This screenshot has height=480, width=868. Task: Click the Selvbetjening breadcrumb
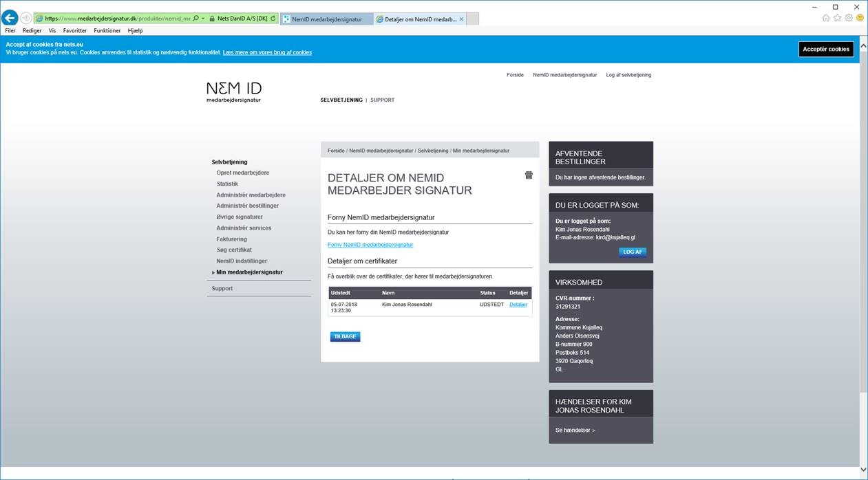433,151
